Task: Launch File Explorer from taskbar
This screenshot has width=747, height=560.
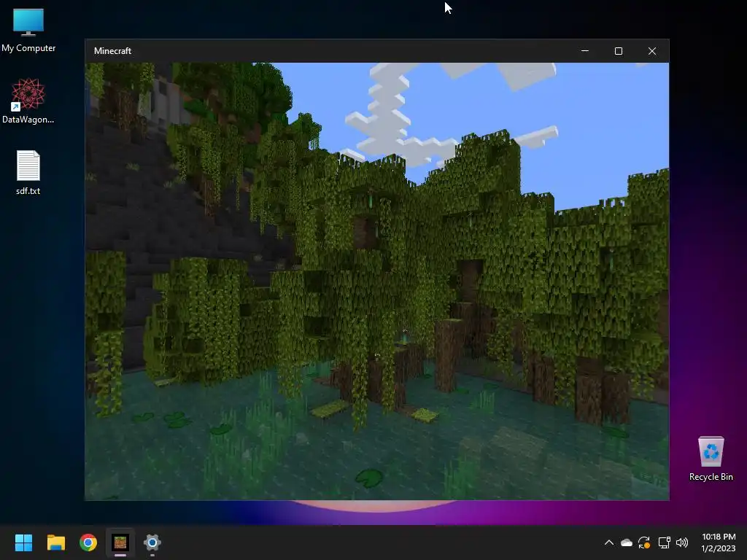Action: [55, 542]
